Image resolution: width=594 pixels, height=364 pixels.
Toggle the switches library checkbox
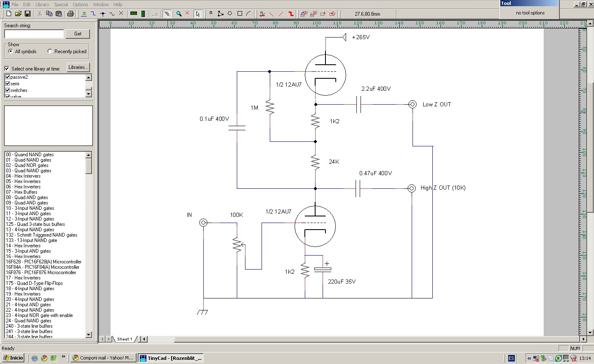pyautogui.click(x=7, y=90)
